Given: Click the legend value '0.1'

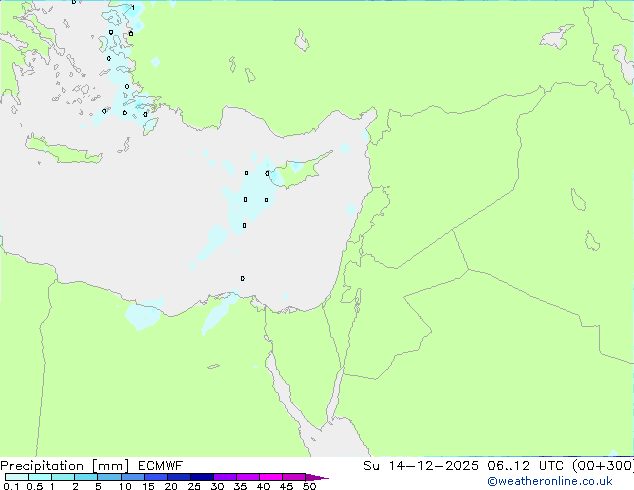Looking at the screenshot, I should [x=11, y=486].
